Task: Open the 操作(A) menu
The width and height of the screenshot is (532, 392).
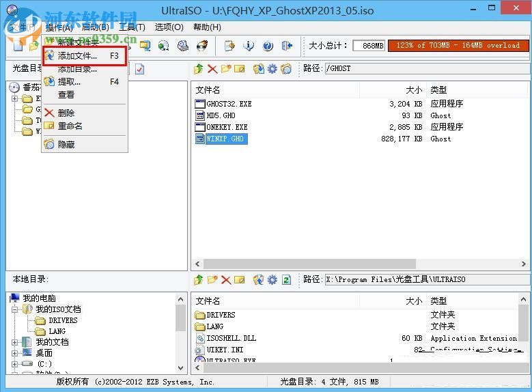Action: click(59, 27)
